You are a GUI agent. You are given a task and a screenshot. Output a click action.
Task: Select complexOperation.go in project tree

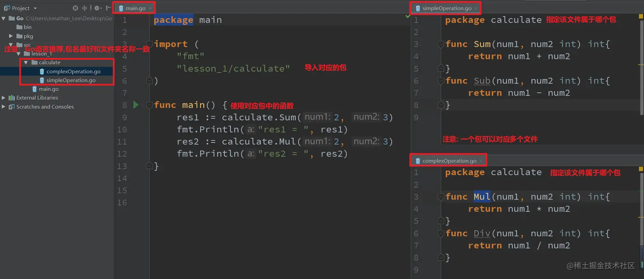[x=70, y=71]
